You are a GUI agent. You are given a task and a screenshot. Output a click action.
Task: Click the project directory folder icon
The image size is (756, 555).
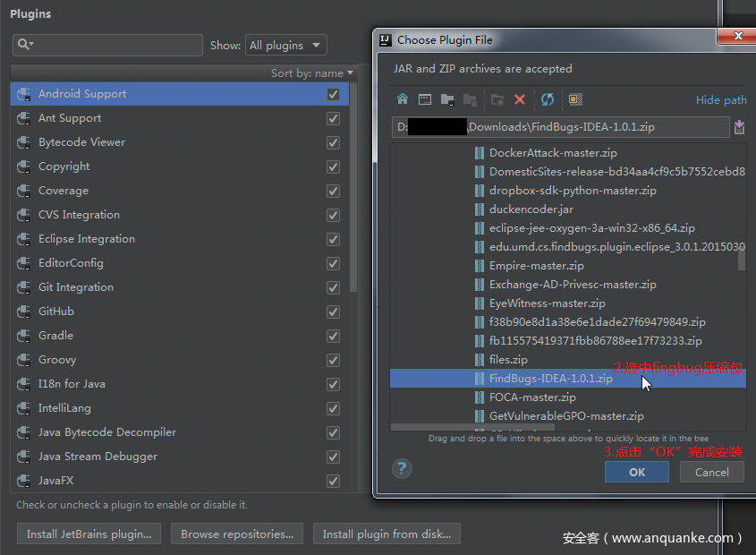pos(447,99)
